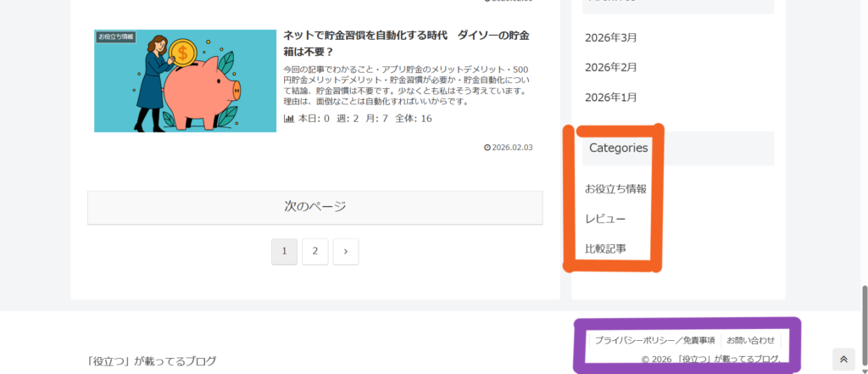
Task: Open プライバシーポリシー／免責事項 in the footer
Action: click(654, 340)
